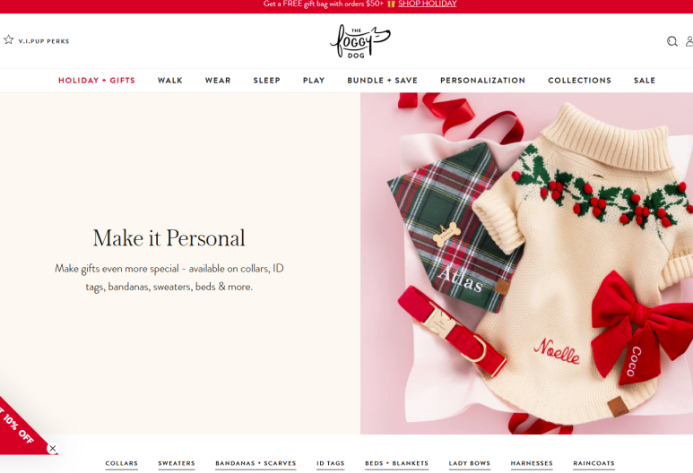View the Raincoats category
Screen dimensions: 693x473
tap(594, 463)
